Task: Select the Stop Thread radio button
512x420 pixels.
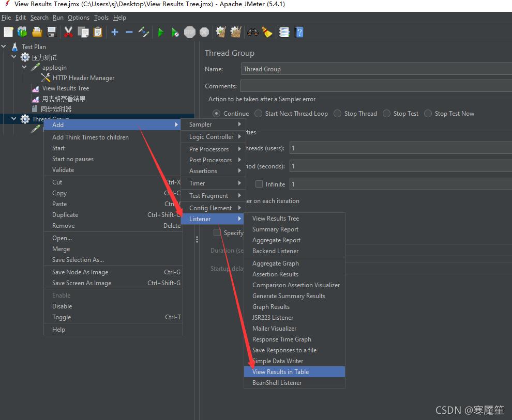Action: pos(338,114)
